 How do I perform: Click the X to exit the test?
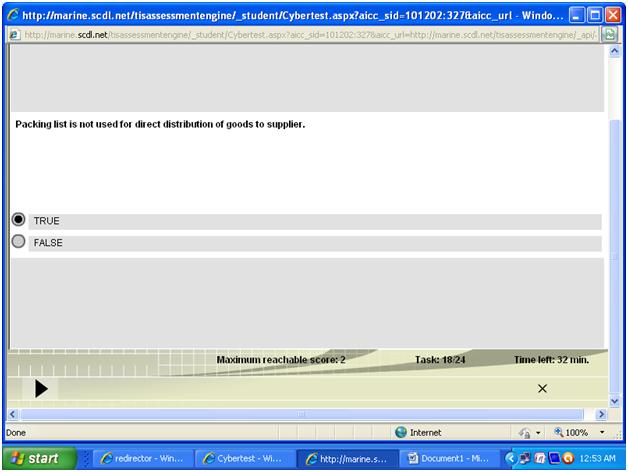542,388
